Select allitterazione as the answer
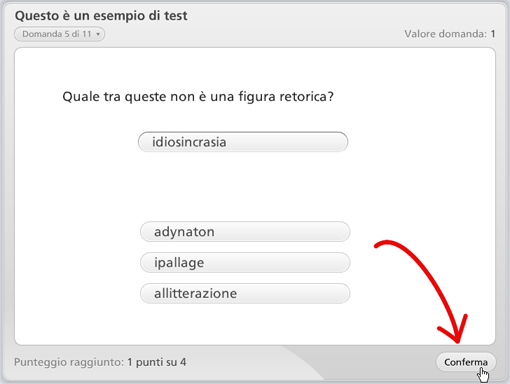Image resolution: width=510 pixels, height=384 pixels. (x=245, y=294)
